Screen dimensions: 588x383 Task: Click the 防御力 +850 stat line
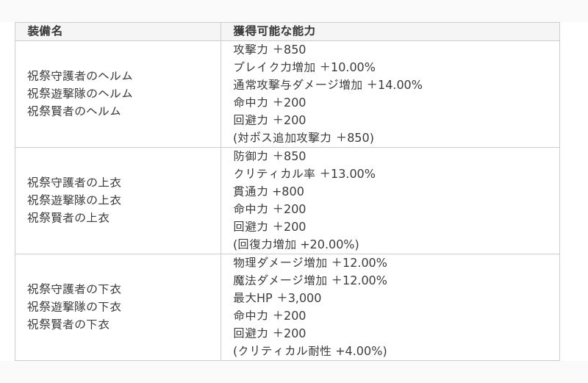click(269, 156)
